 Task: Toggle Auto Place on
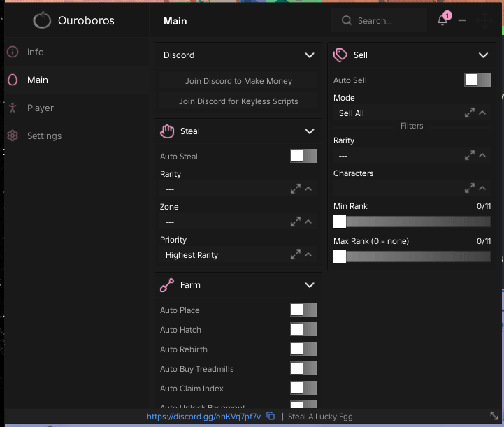[x=303, y=310]
